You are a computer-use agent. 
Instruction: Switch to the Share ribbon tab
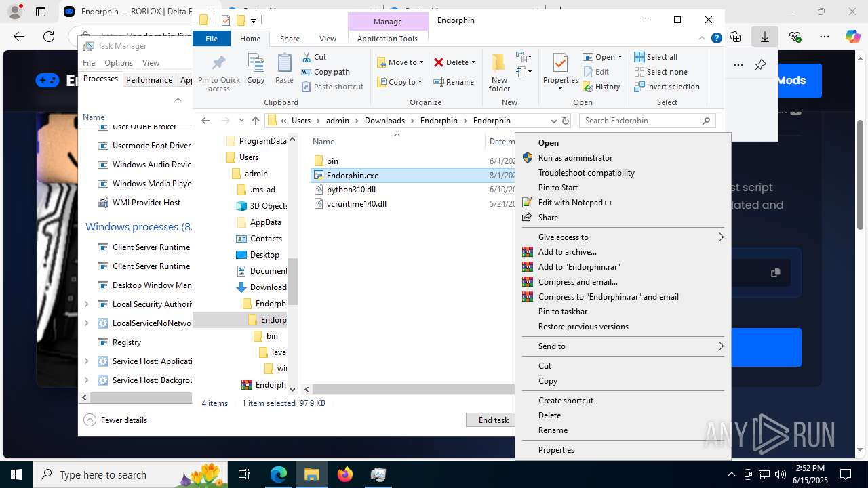click(290, 39)
